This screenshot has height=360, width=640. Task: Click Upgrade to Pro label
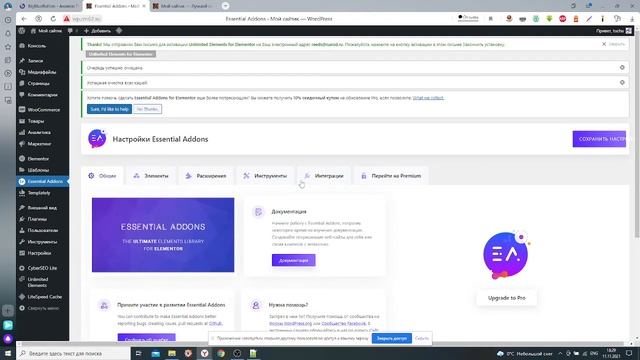pos(507,298)
